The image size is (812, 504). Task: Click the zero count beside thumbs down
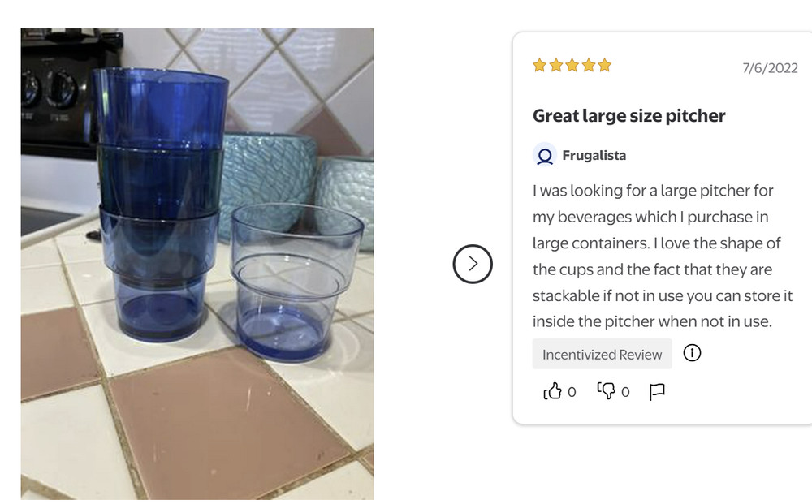[624, 392]
